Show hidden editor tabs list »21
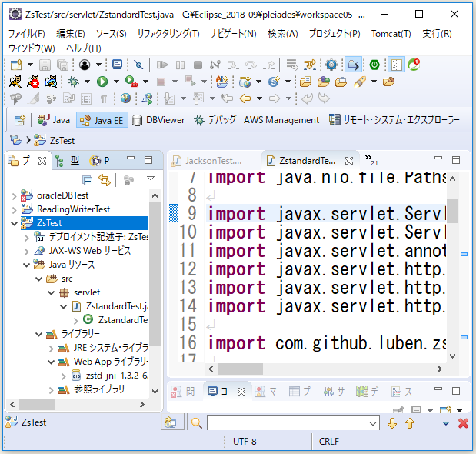This screenshot has width=476, height=454. (x=371, y=160)
